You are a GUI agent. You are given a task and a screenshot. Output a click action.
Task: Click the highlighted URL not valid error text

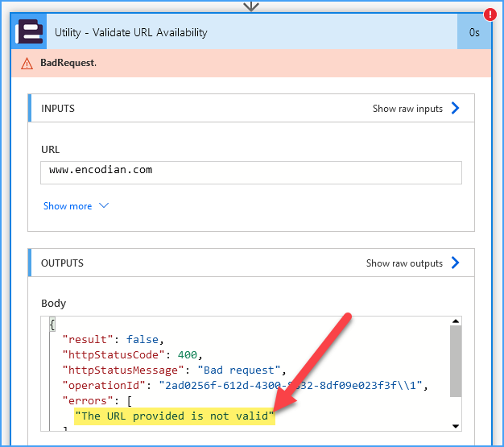(174, 416)
